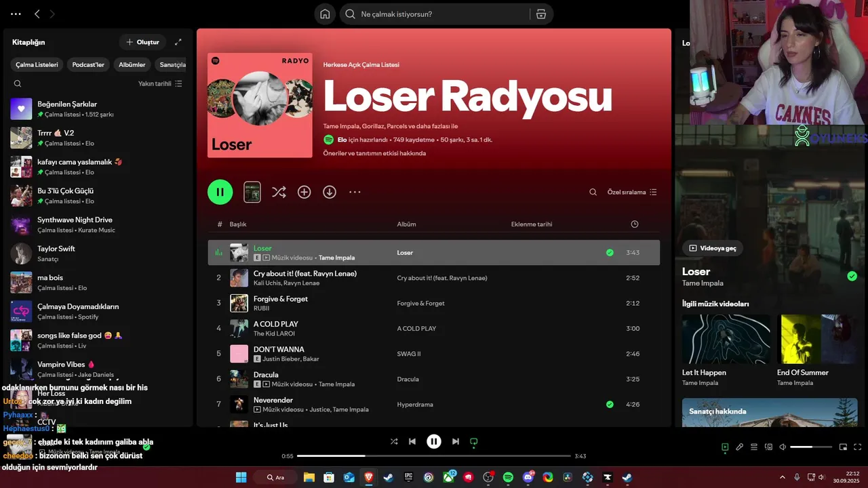The image size is (868, 488).
Task: Open Synthwave Night Drive playlist
Action: [x=98, y=224]
